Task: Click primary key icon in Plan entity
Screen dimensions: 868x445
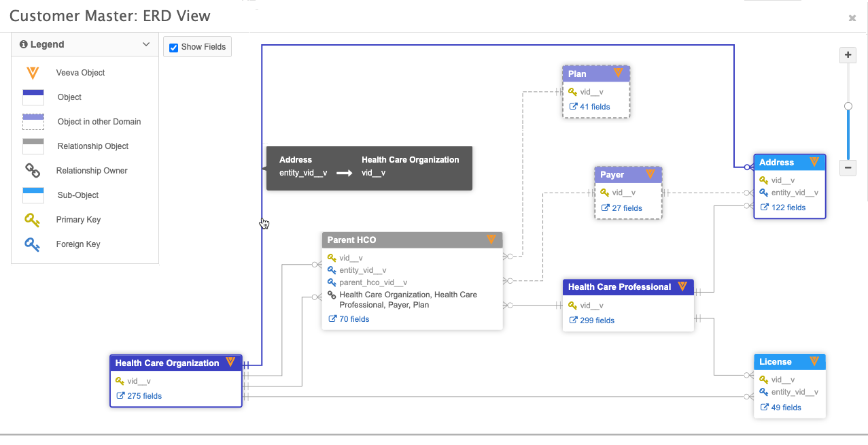Action: [x=573, y=92]
